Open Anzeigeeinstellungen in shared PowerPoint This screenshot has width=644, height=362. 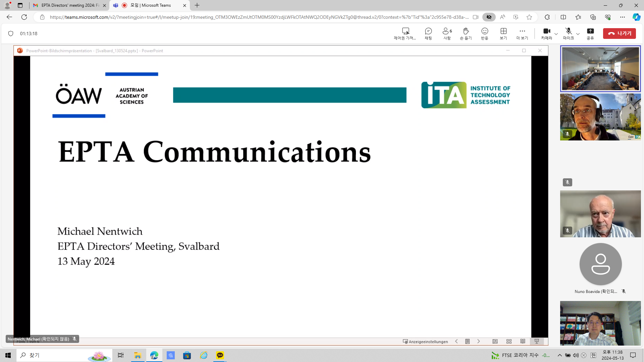click(x=425, y=342)
